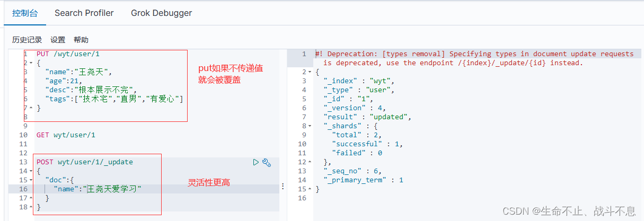Collapse the POST request body at line 14
The height and width of the screenshot is (221, 644).
point(31,171)
